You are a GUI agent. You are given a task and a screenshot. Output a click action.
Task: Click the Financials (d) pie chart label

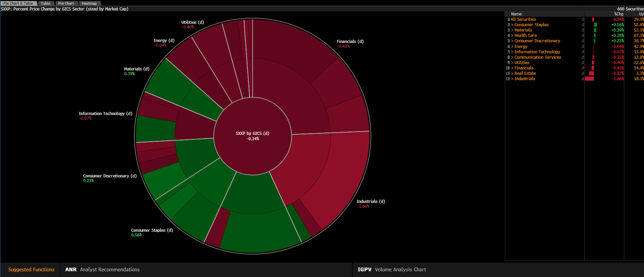350,42
